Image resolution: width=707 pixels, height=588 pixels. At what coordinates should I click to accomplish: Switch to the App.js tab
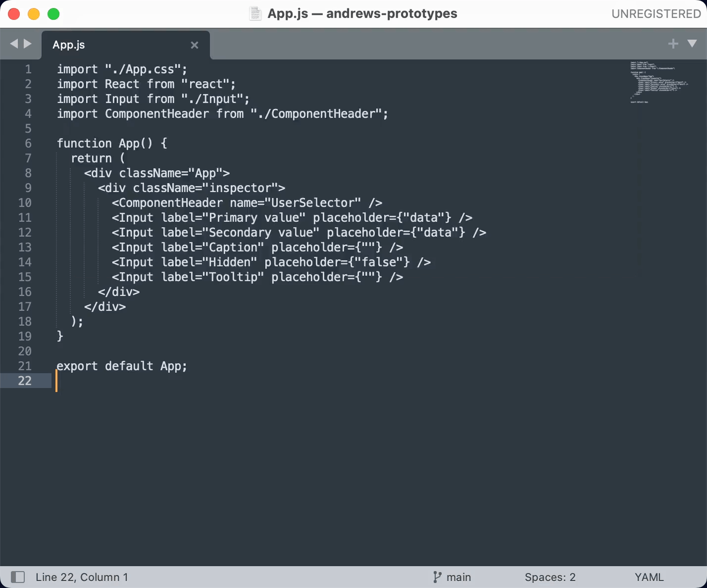68,45
